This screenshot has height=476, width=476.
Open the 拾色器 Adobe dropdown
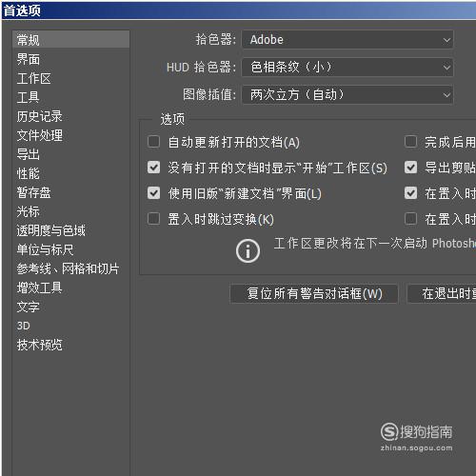pos(347,40)
